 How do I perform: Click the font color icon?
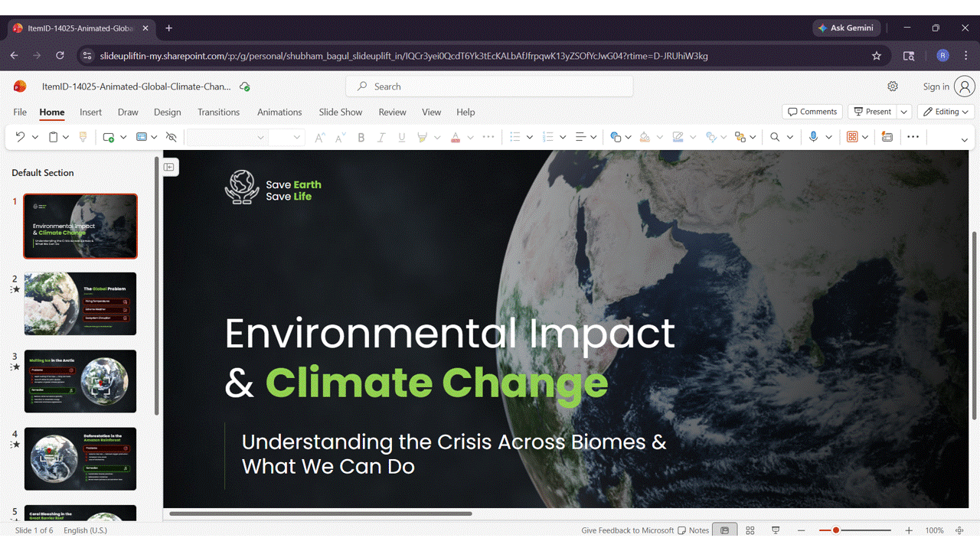[456, 137]
